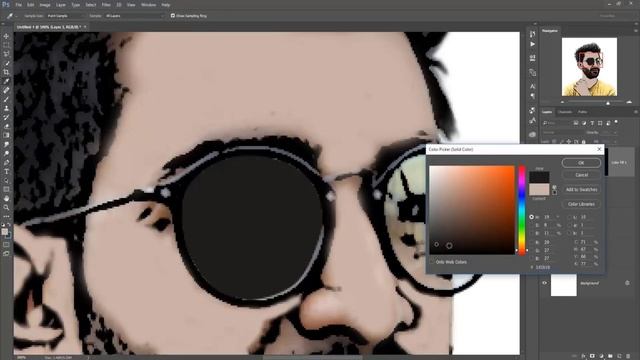
Task: Select the Eyedropper tool in toolbar
Action: pos(6,81)
